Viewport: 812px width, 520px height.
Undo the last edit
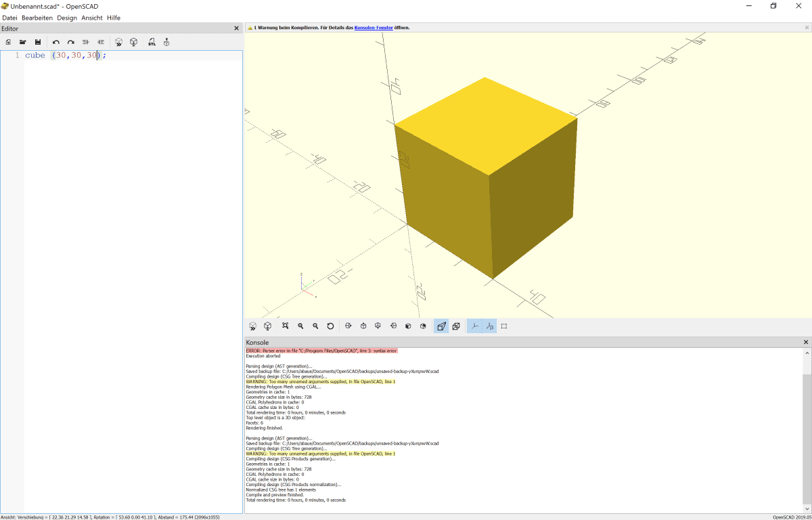(56, 42)
